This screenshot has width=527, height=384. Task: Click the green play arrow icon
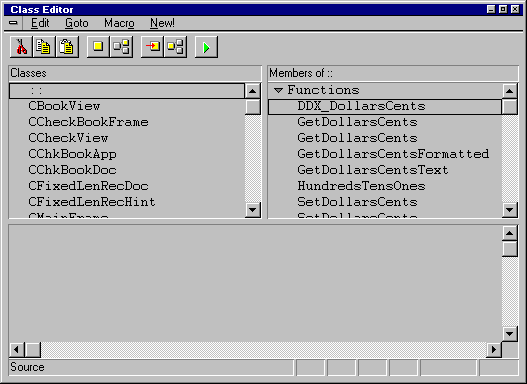206,47
